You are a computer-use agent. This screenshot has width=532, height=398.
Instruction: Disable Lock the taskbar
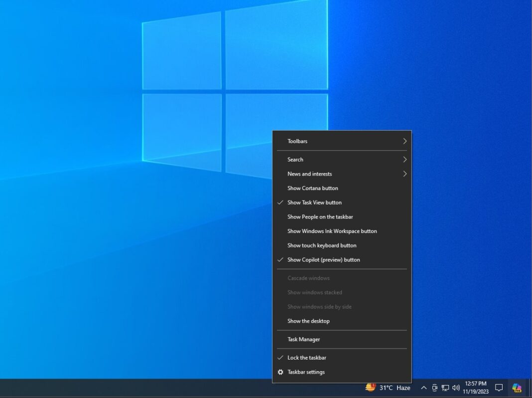point(306,358)
